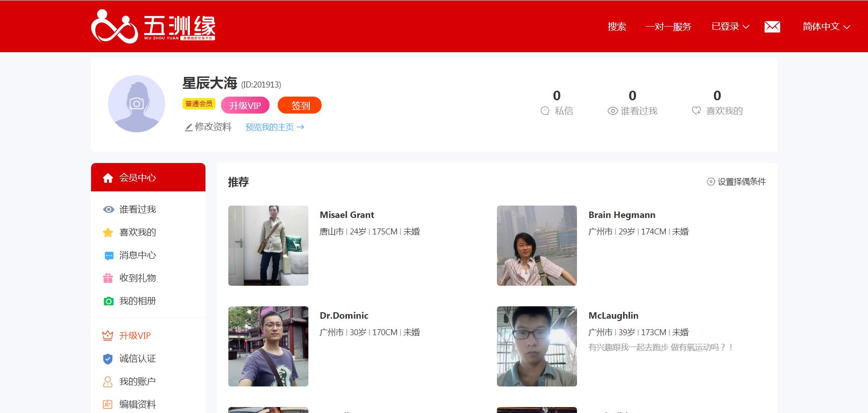868x413 pixels.
Task: Click the 谁看过我 count showing 0
Action: [x=632, y=95]
